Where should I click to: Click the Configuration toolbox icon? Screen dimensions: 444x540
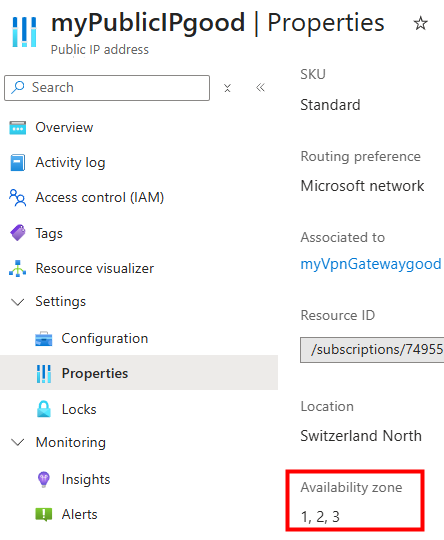[x=44, y=339]
